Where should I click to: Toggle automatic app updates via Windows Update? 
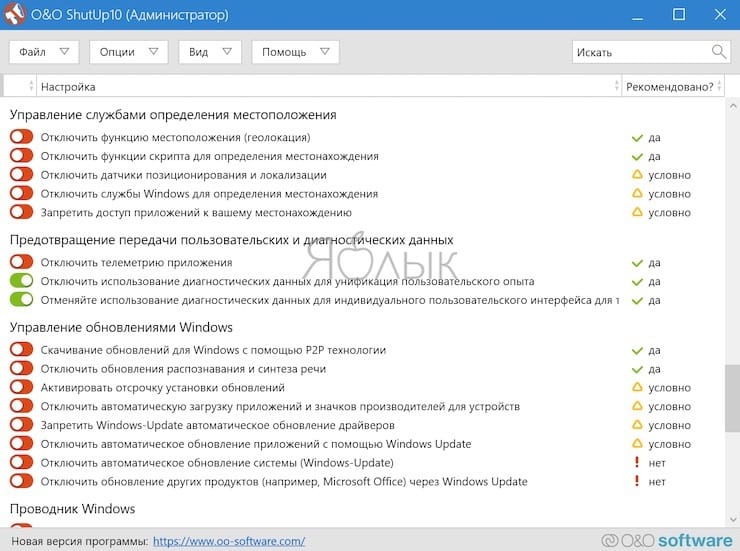[x=22, y=443]
